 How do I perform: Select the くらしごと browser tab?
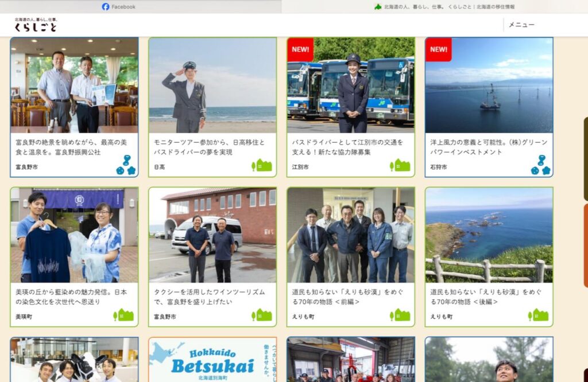coord(444,7)
